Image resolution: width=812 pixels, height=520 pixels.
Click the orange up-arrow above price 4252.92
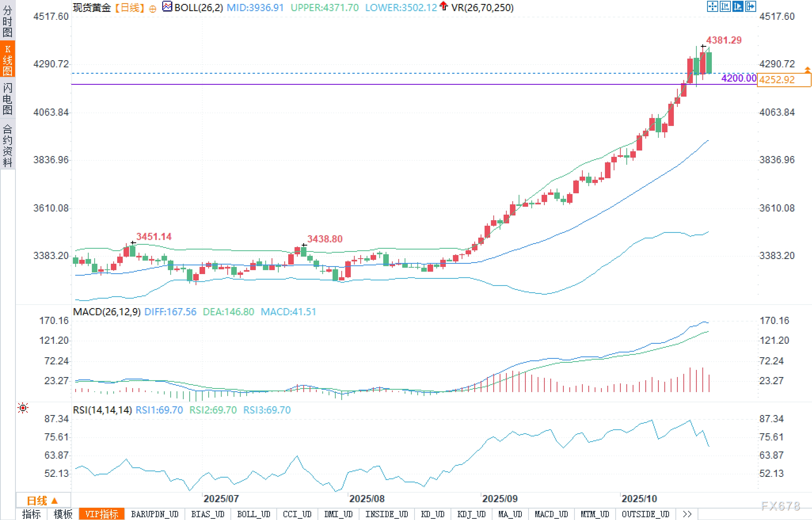[807, 70]
